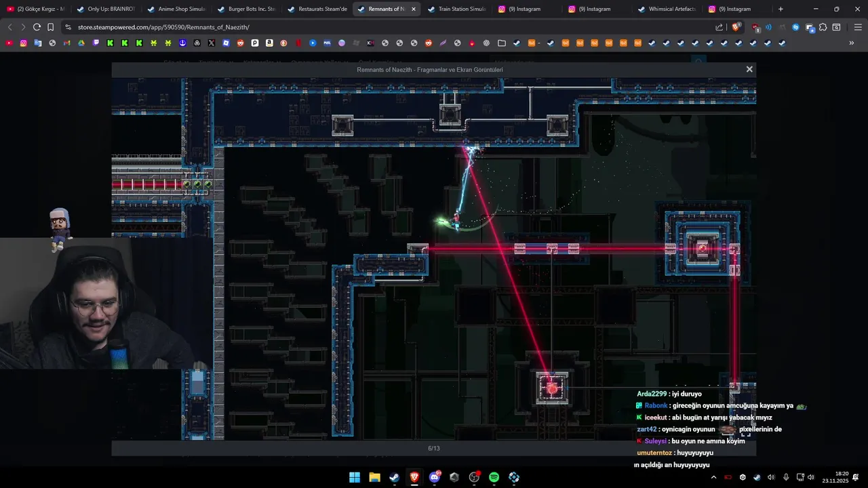This screenshot has height=488, width=868.
Task: Go forward in browser history
Action: point(23,27)
